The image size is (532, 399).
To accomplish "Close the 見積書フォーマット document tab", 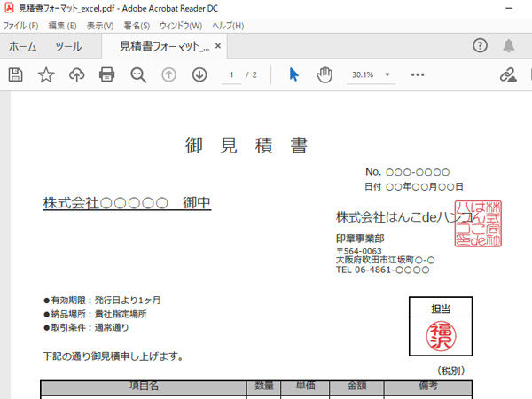I will click(x=218, y=46).
